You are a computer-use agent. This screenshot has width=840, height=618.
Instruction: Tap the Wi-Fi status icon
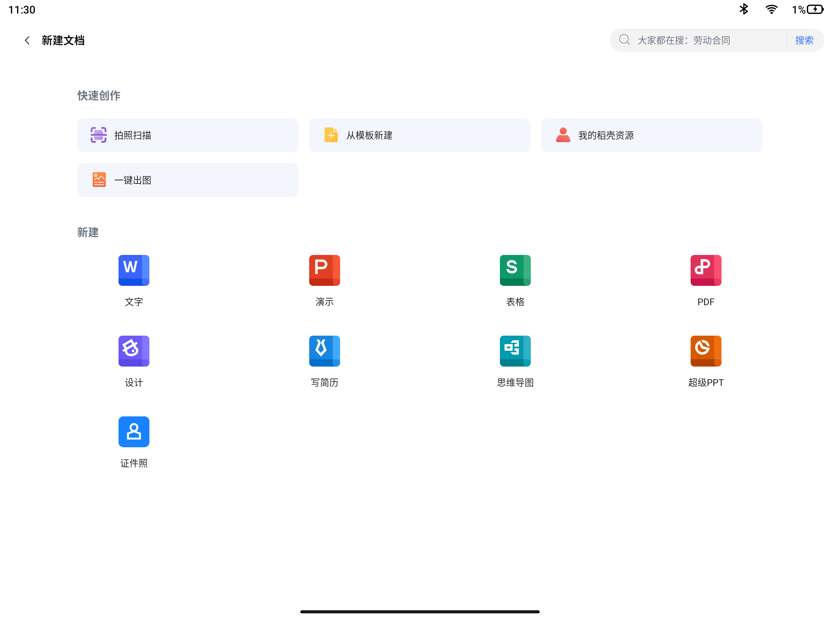click(x=771, y=9)
